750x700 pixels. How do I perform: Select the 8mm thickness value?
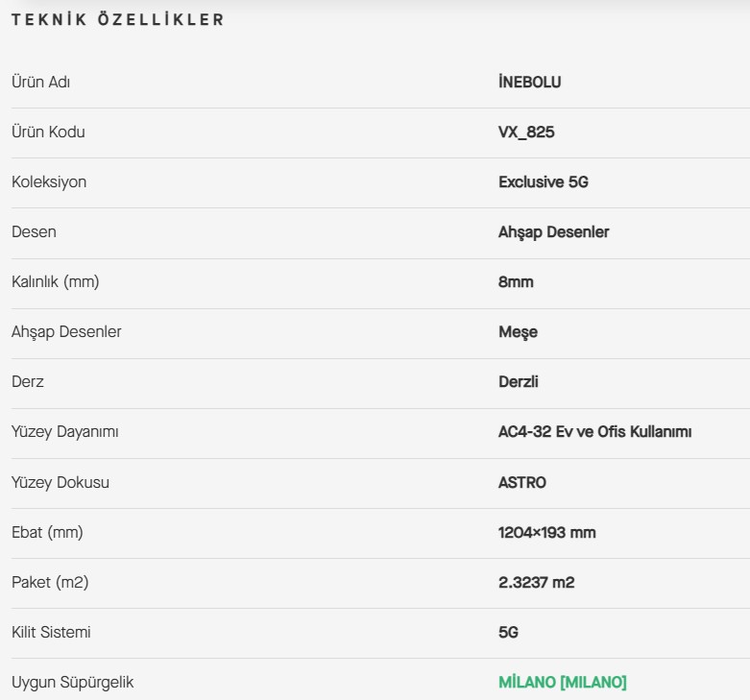[x=516, y=282]
